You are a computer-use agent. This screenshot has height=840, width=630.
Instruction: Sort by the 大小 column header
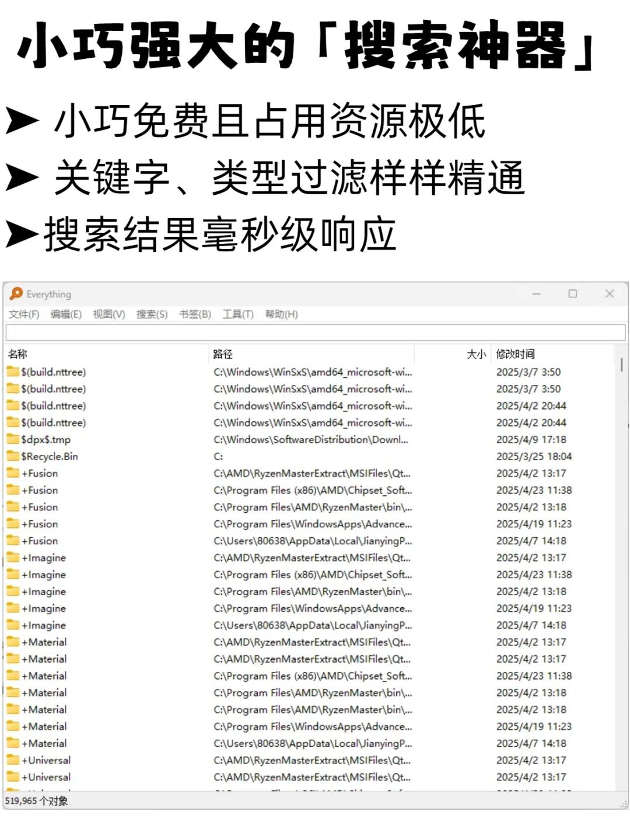click(x=476, y=353)
